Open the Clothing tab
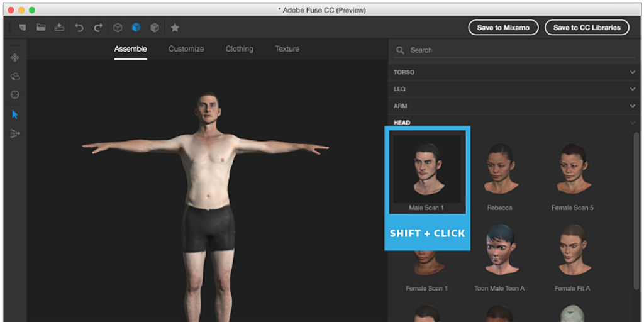 click(x=239, y=49)
